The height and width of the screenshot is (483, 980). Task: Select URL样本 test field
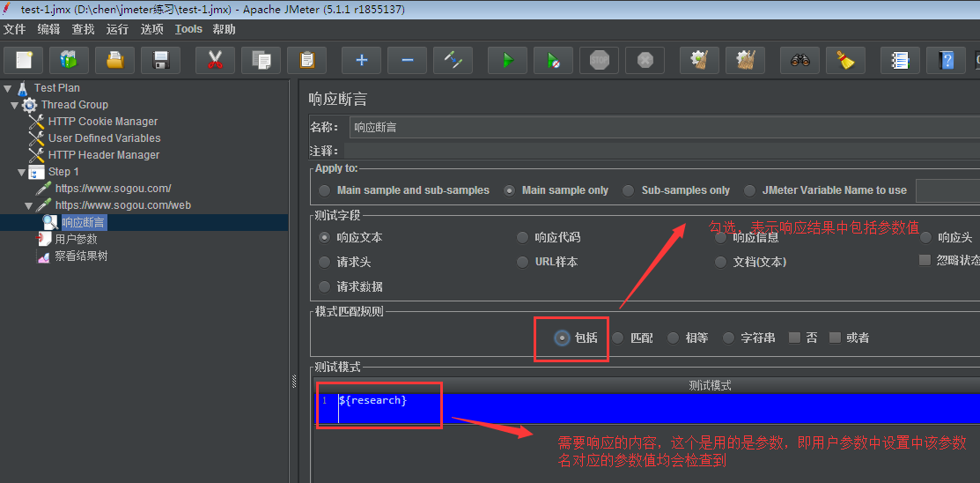[x=547, y=262]
